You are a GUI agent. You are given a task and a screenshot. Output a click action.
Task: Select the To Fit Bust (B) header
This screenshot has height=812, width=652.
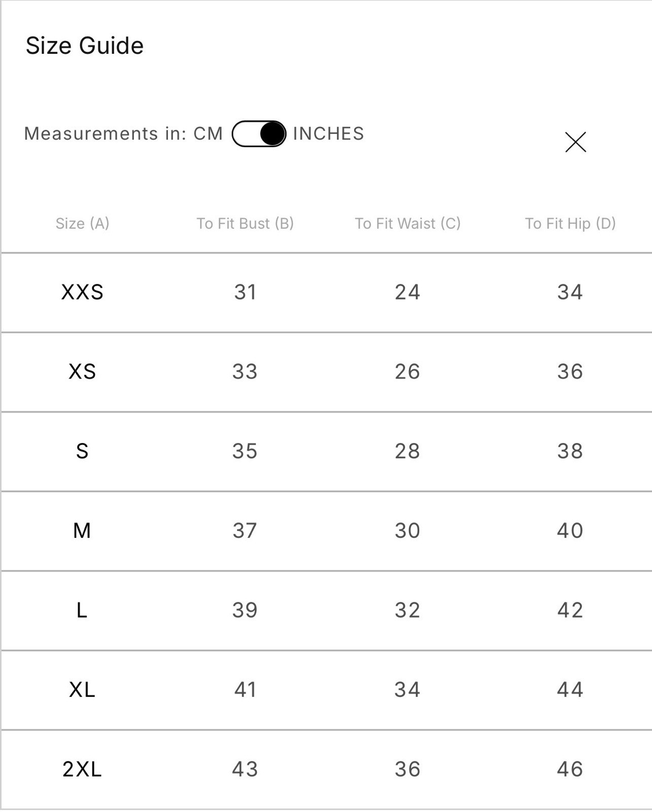point(245,223)
